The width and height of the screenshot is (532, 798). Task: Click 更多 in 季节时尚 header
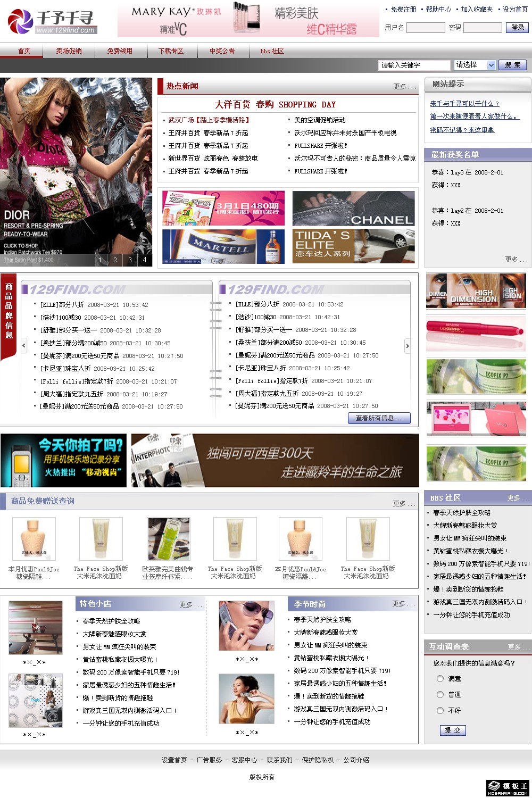pyautogui.click(x=403, y=604)
